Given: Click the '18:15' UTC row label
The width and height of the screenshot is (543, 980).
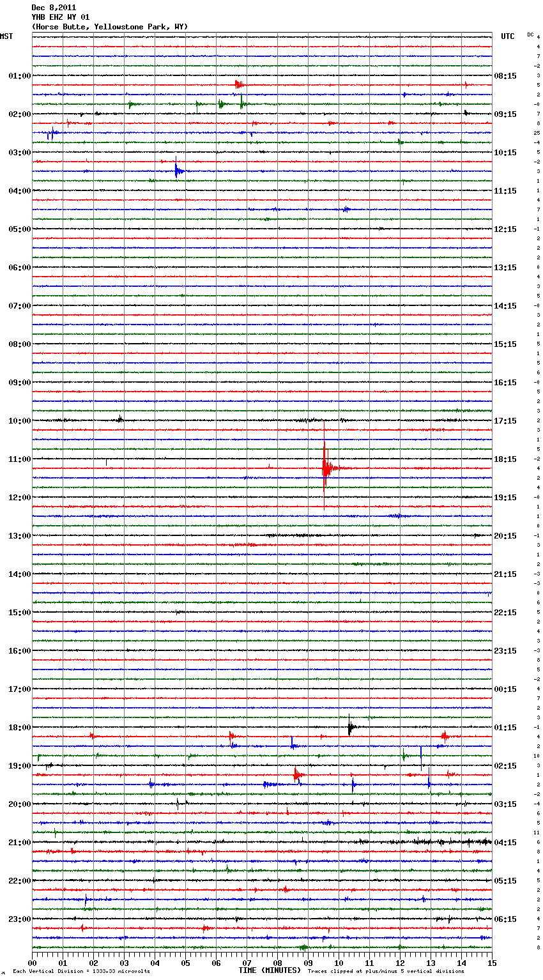Looking at the screenshot, I should point(505,459).
